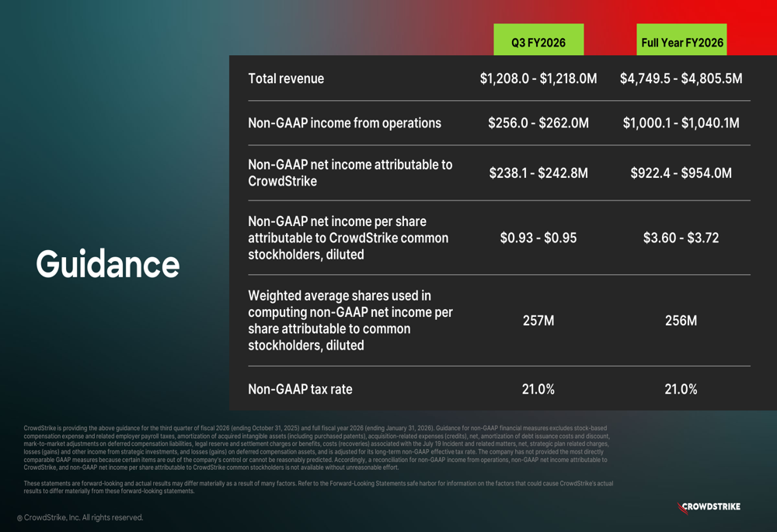This screenshot has height=532, width=777.
Task: Click the Q3 21.0% tax rate value
Action: (x=538, y=389)
